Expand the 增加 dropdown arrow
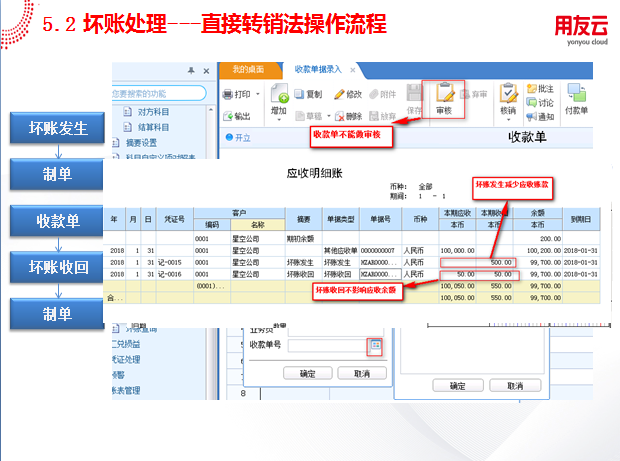The width and height of the screenshot is (620, 461). coord(279,119)
